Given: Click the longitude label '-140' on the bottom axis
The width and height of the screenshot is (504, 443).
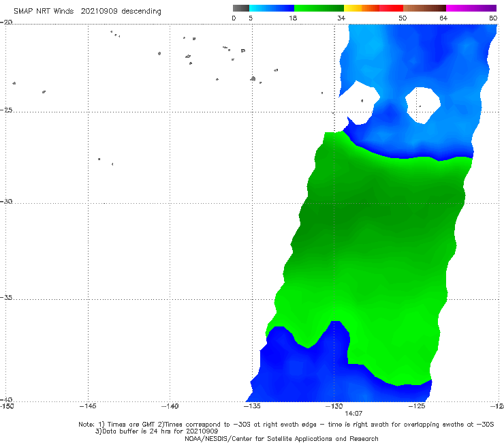Looking at the screenshot, I should [170, 406].
